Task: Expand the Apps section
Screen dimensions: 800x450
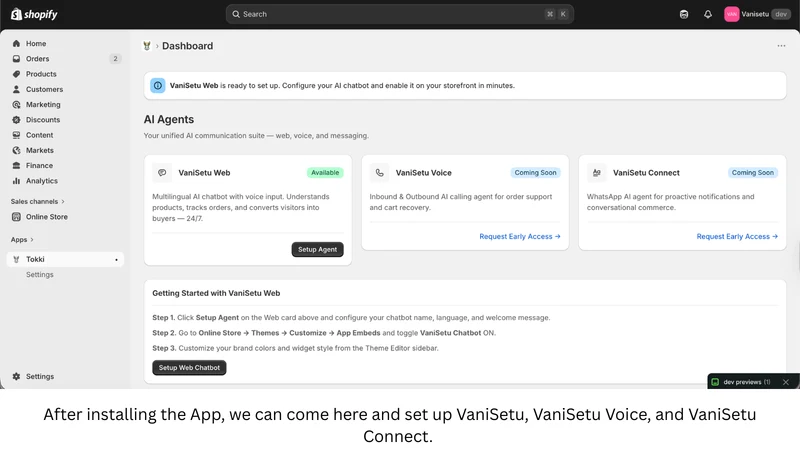Action: 22,240
